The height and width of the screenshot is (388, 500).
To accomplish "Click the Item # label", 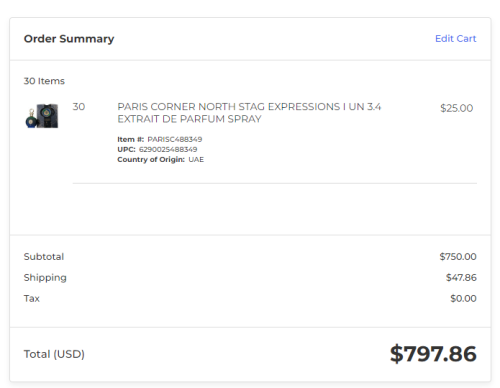I will [x=130, y=139].
